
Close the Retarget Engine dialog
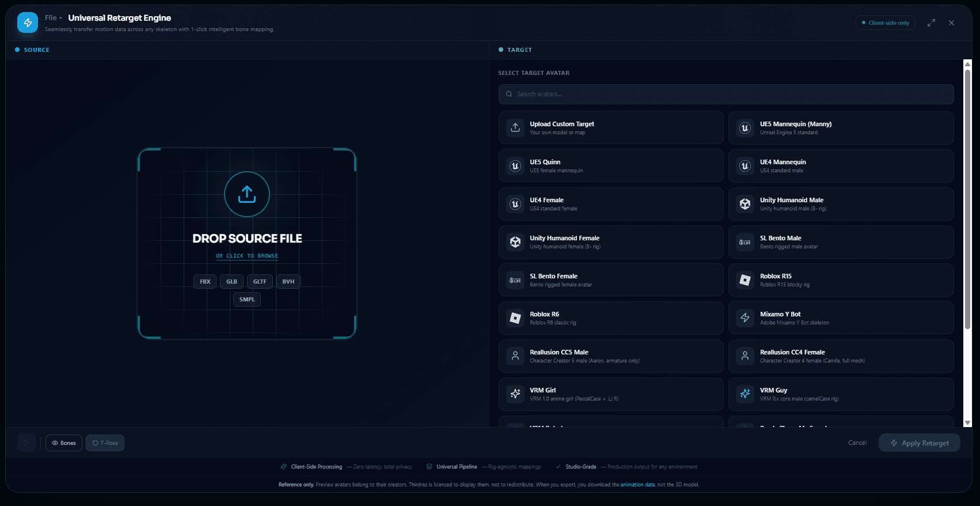click(951, 23)
